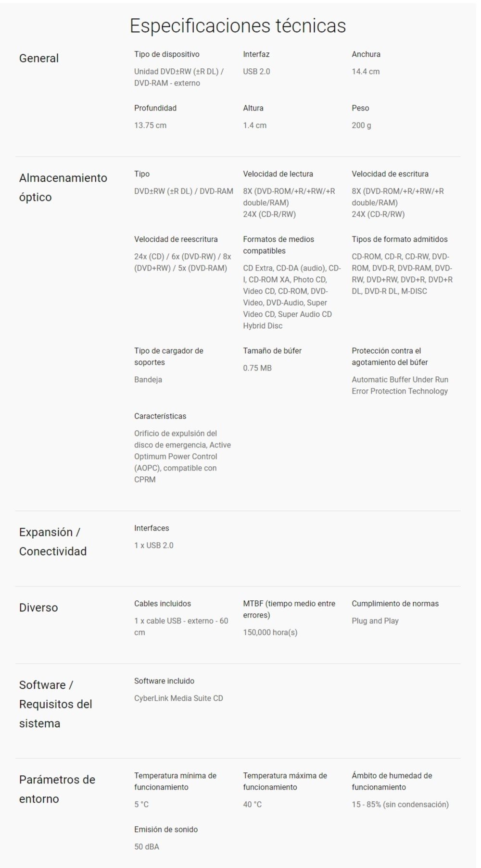481x868 pixels.
Task: Click the 'Velocidad de lectura' label
Action: tap(278, 174)
